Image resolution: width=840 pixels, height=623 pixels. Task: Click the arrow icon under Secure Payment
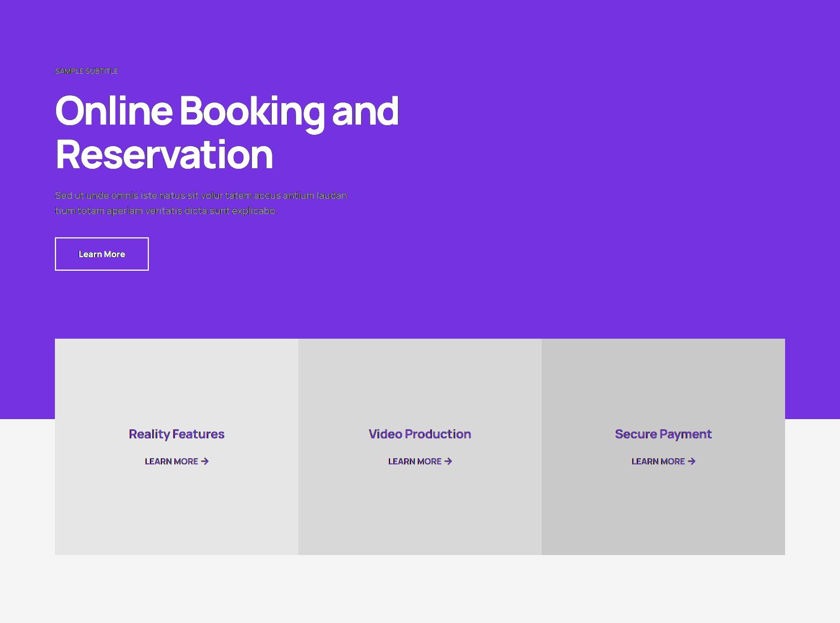pos(692,462)
